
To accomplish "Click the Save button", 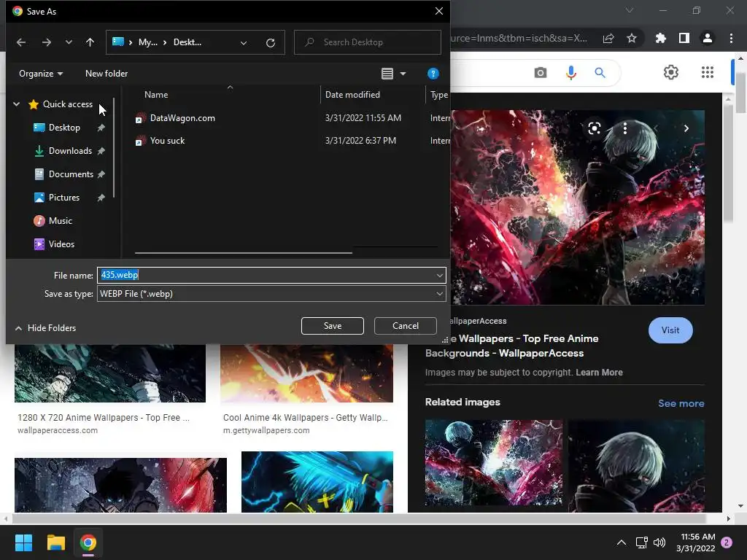I will tap(333, 326).
